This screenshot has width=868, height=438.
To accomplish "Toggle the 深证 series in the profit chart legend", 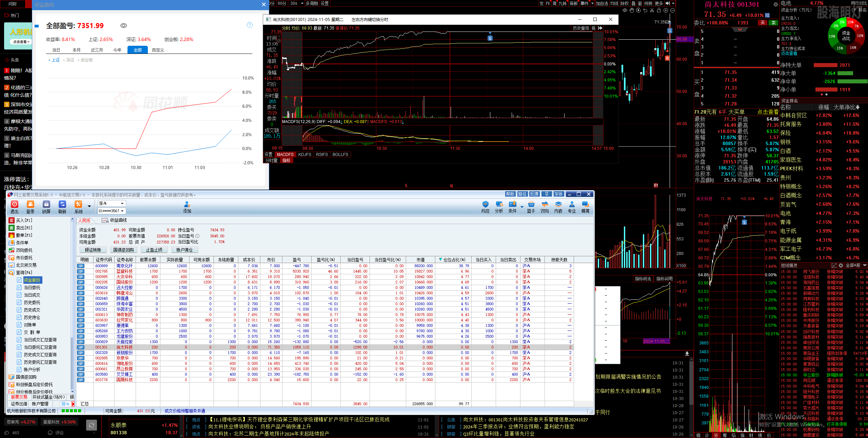I will coord(69,60).
